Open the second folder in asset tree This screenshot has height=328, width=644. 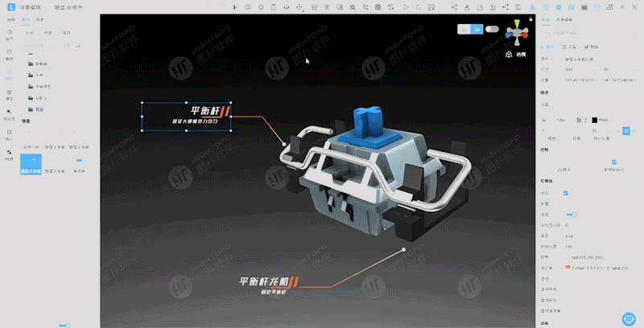pyautogui.click(x=35, y=76)
